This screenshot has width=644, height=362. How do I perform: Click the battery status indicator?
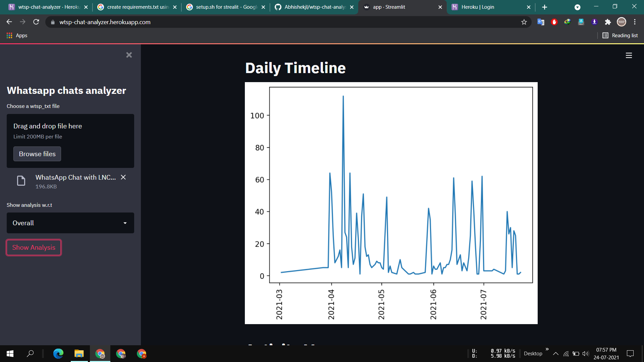click(576, 354)
